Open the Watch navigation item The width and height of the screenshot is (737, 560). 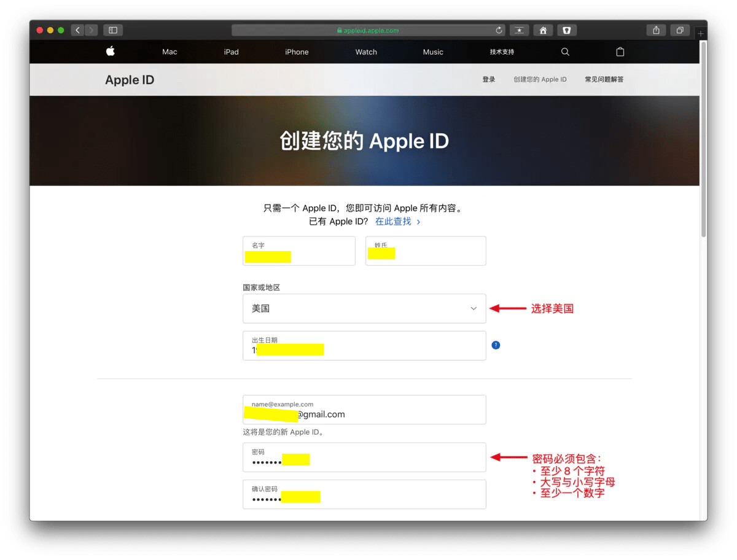[x=366, y=52]
